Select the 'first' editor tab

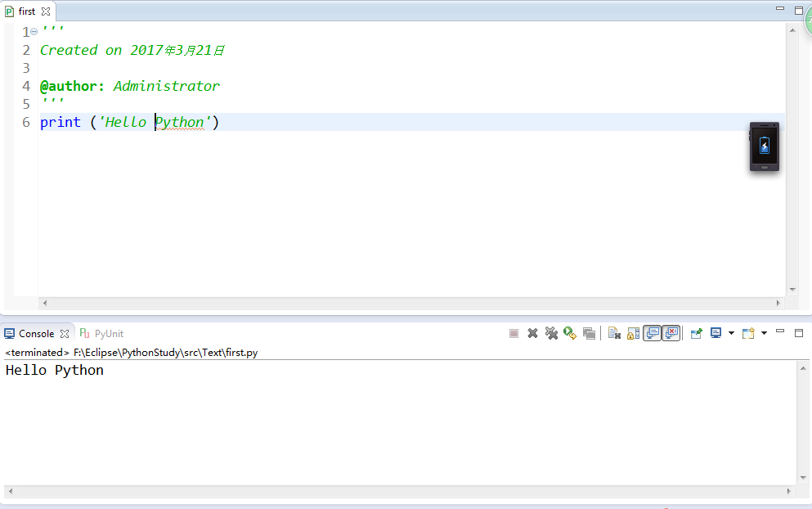27,11
